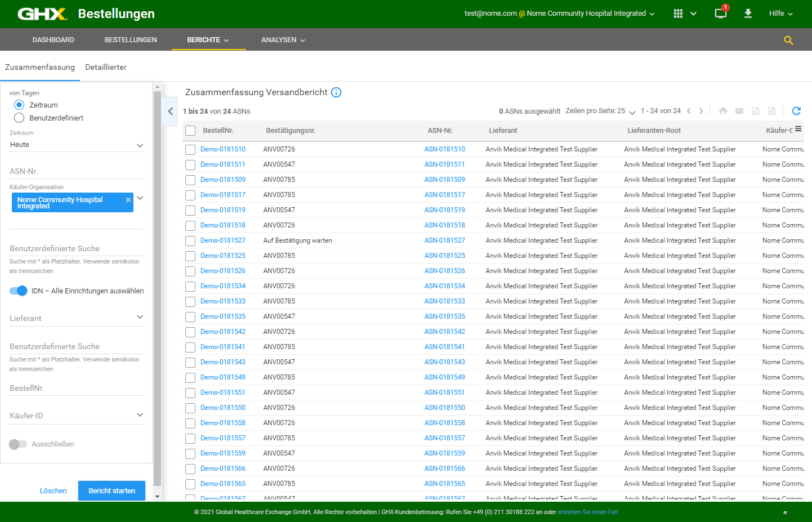This screenshot has height=522, width=812.
Task: Go to BESTELLUNGEN in navigation
Action: (x=131, y=40)
